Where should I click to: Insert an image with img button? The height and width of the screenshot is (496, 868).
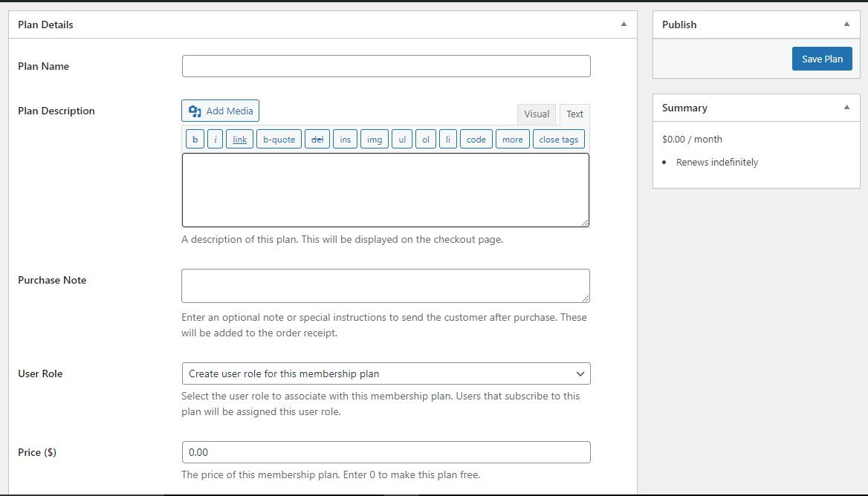coord(375,140)
